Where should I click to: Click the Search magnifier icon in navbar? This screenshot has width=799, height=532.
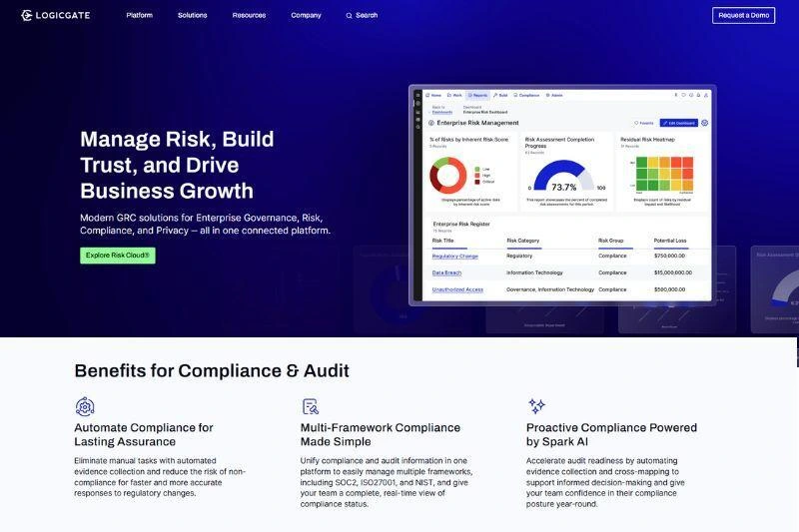(349, 16)
